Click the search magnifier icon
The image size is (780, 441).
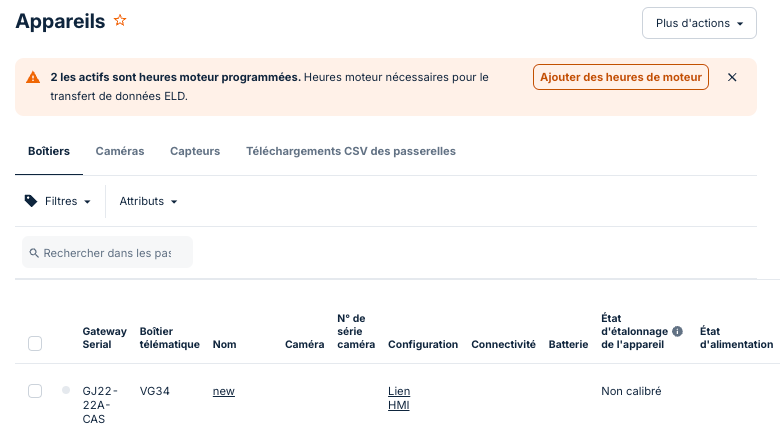tap(34, 253)
